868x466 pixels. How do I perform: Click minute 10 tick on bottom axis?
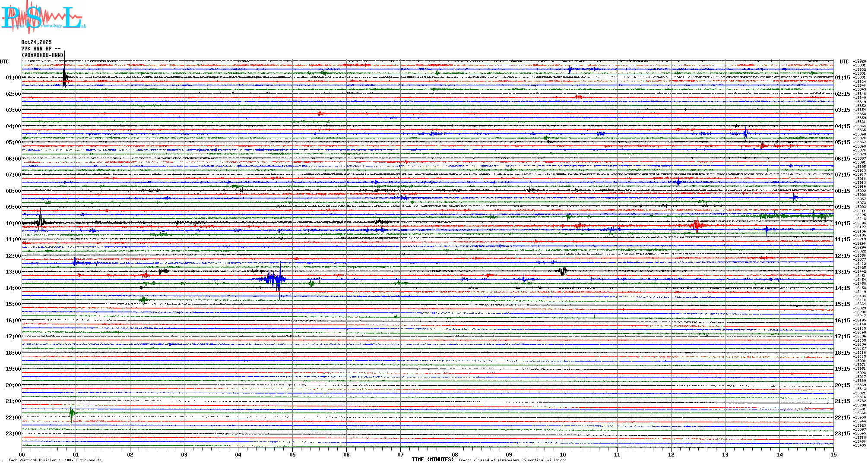563,454
